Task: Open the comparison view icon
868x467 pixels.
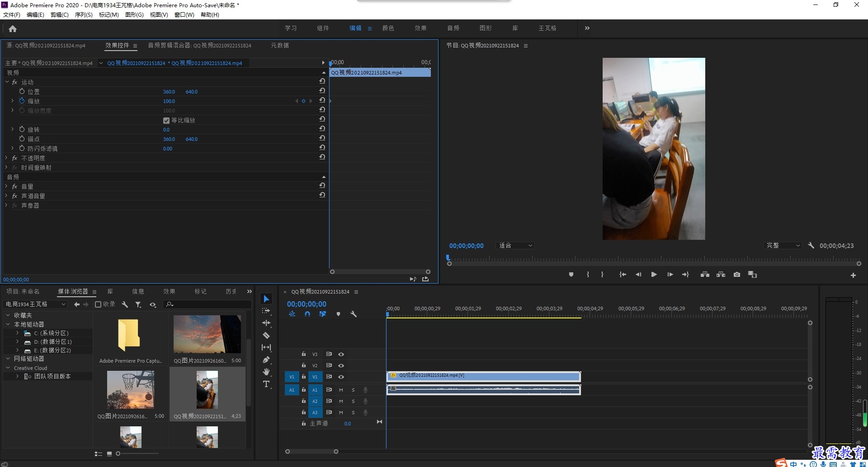Action: point(752,275)
